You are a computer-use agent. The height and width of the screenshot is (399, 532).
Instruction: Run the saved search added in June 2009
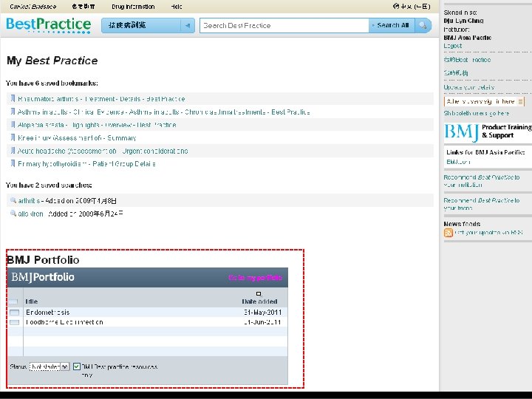coord(30,214)
